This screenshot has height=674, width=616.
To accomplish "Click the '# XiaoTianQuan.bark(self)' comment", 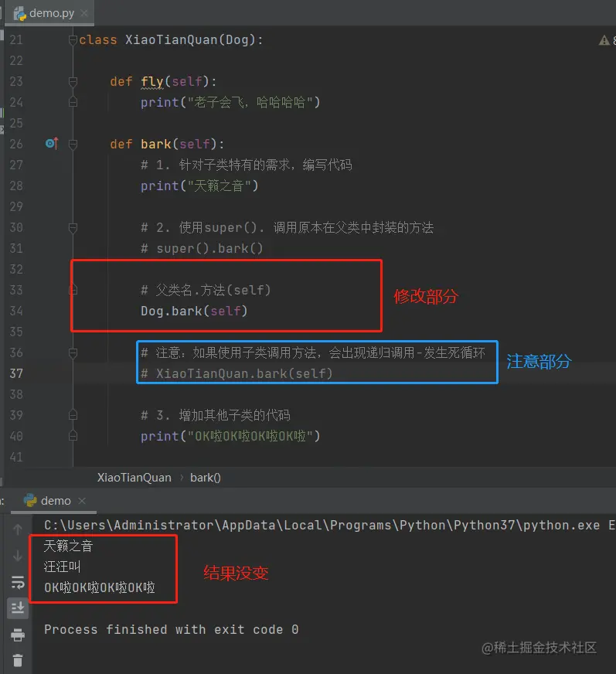I will (x=237, y=373).
